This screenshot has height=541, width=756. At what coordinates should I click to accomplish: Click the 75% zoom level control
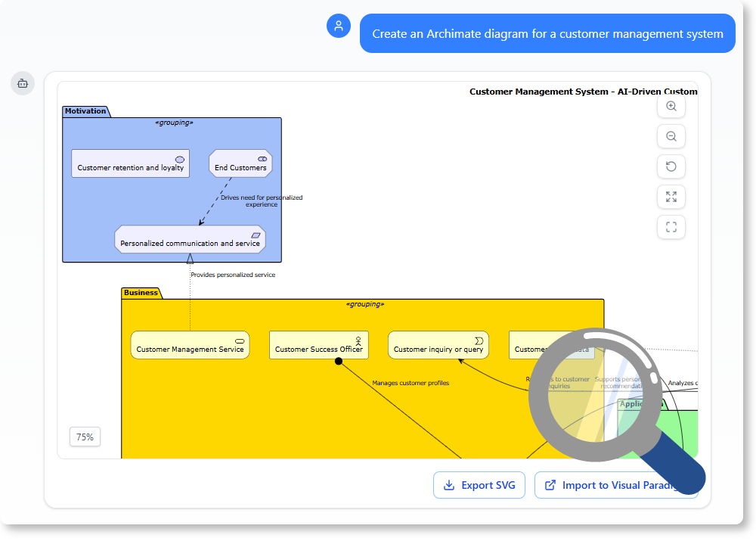click(x=85, y=437)
